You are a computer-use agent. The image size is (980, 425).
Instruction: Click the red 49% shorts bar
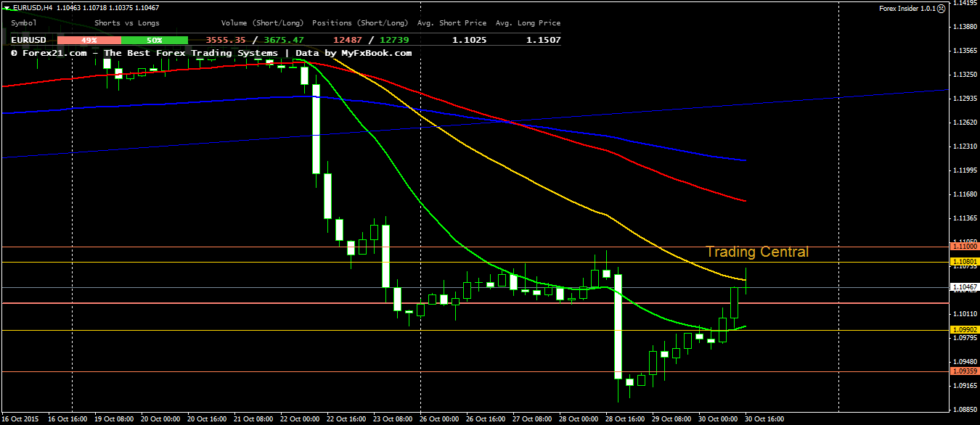coord(89,41)
